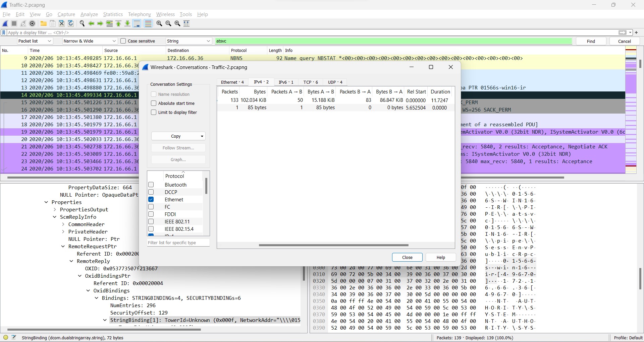Open the Narrow & Wide dropdown

point(90,41)
